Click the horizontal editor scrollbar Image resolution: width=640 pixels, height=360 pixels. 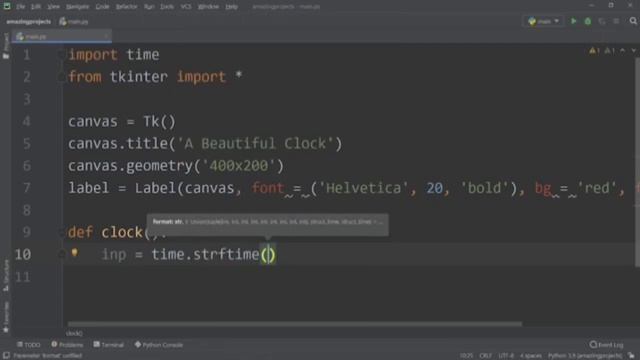(294, 324)
